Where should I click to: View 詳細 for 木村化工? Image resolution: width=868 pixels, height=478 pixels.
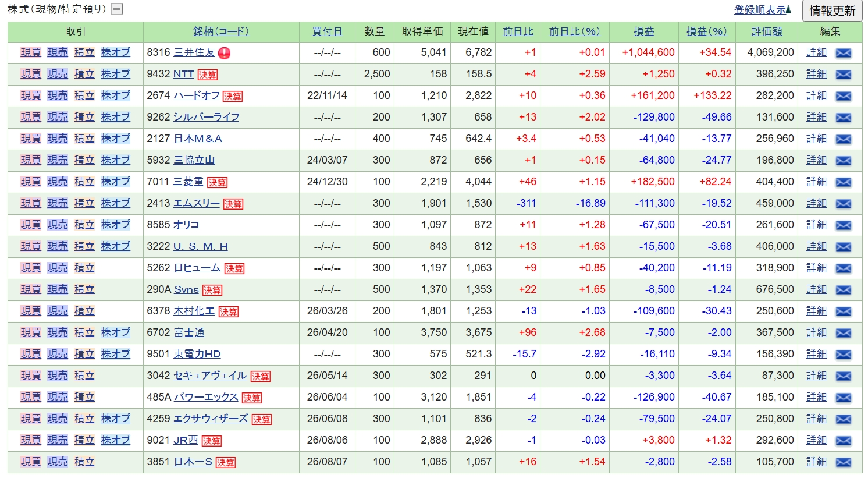pyautogui.click(x=816, y=311)
